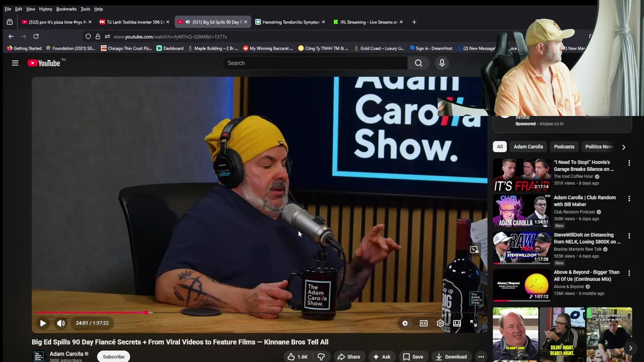
Task: Select the All filter chip
Action: point(500,147)
